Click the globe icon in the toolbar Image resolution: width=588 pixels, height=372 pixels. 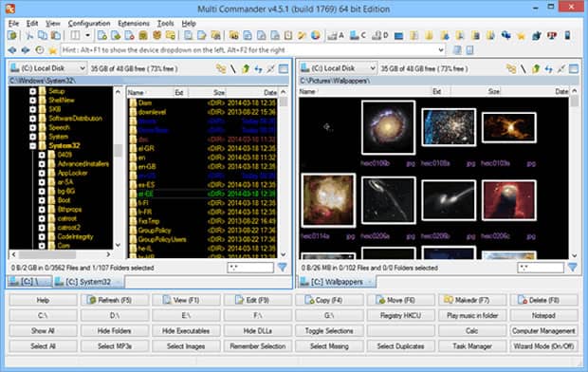[x=316, y=36]
